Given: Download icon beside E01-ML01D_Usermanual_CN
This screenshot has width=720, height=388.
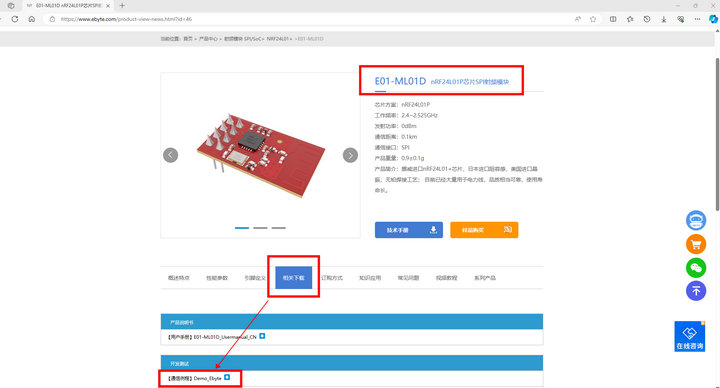Looking at the screenshot, I should (262, 336).
